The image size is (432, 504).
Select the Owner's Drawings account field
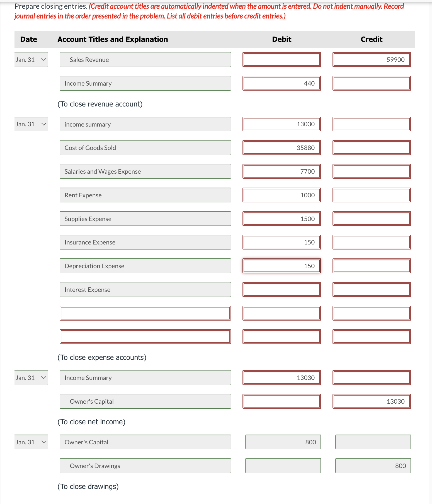[x=145, y=466]
